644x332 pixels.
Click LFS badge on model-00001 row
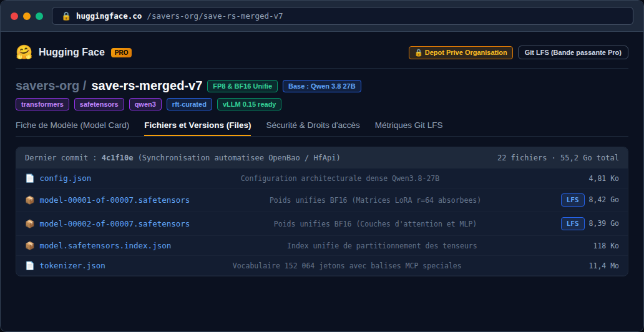572,200
